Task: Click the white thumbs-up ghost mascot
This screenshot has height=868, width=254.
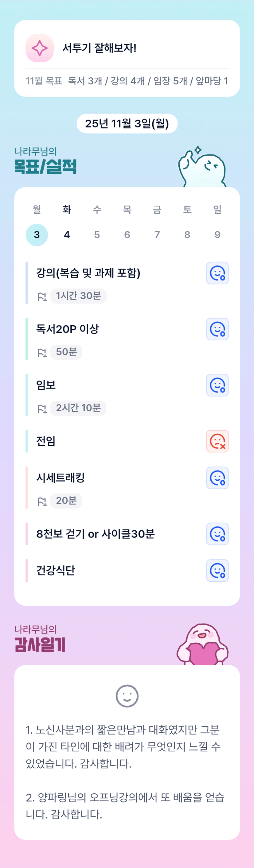Action: pos(202,167)
